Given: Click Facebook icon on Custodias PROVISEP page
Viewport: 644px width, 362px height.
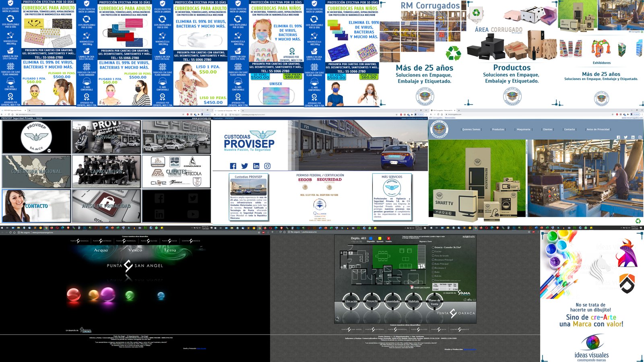Looking at the screenshot, I should [233, 166].
